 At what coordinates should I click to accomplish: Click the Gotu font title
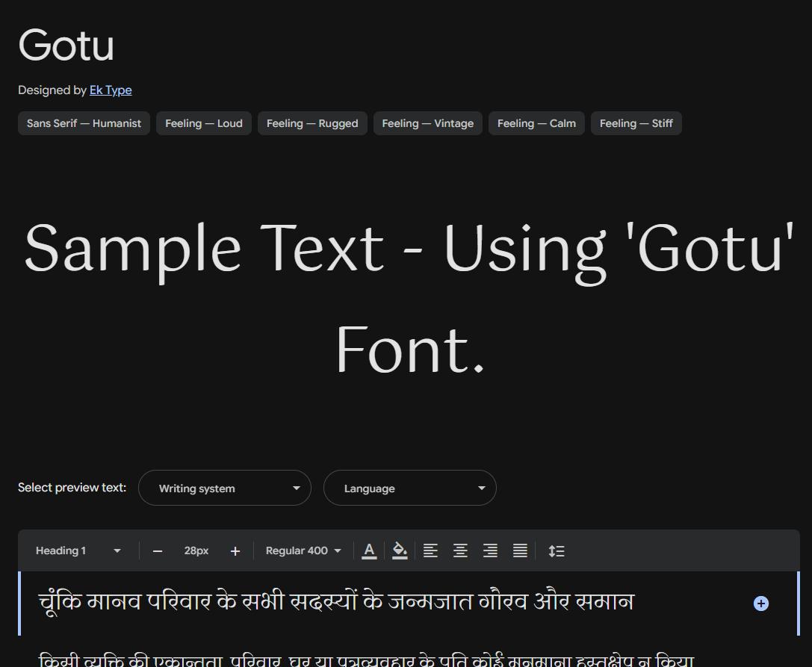(66, 45)
